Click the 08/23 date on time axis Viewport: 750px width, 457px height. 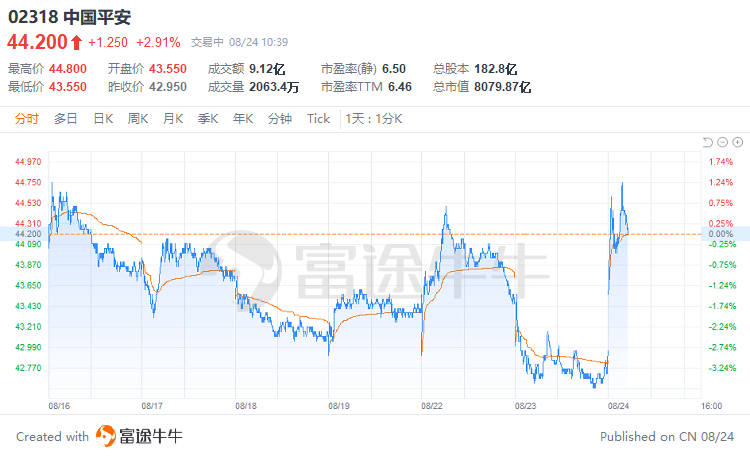pyautogui.click(x=525, y=406)
